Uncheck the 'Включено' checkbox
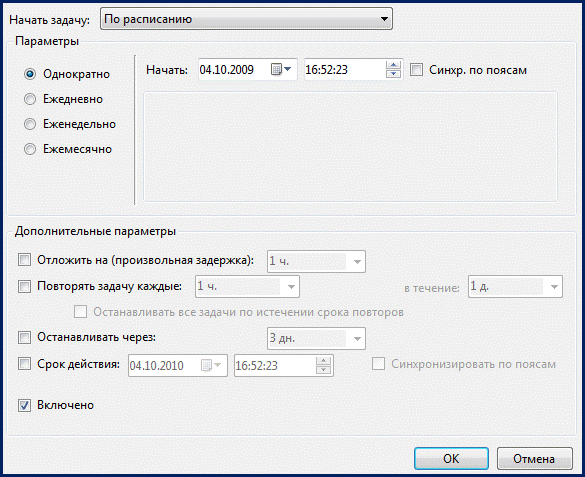585x477 pixels. (x=25, y=405)
